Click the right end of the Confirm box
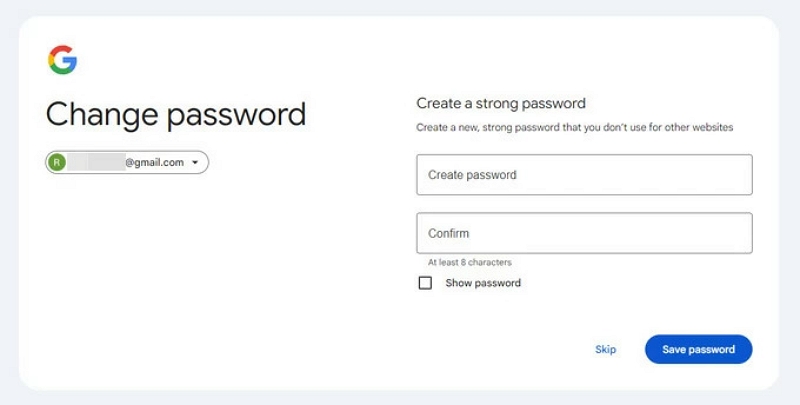800x405 pixels. click(x=735, y=233)
